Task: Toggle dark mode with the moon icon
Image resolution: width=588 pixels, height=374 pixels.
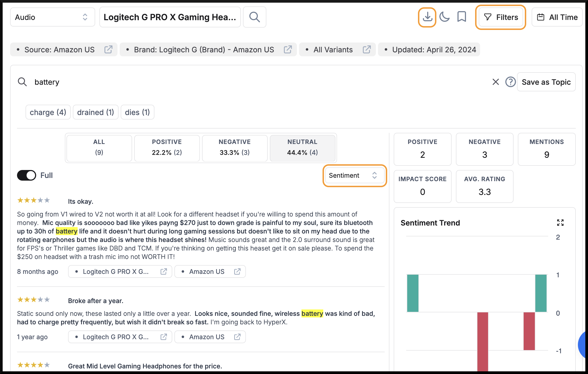Action: coord(444,17)
